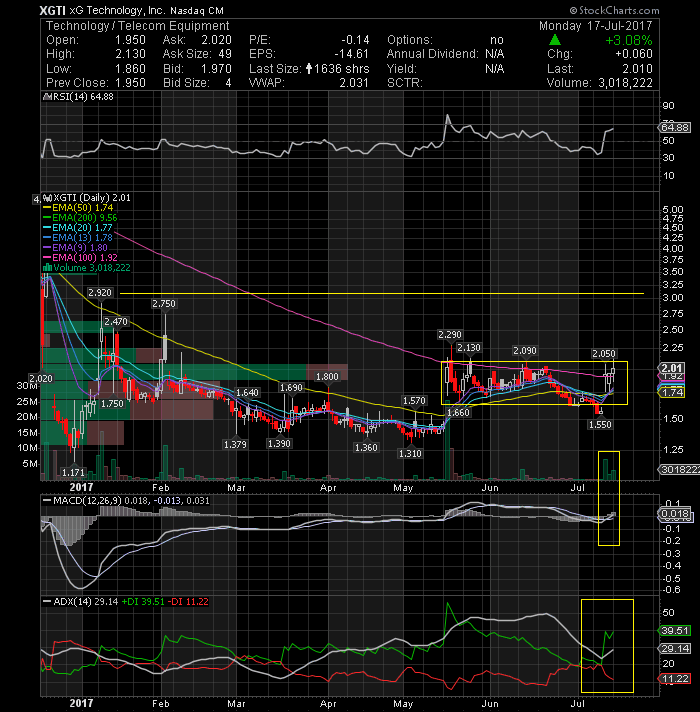Click the Chg value +0.060
The width and height of the screenshot is (700, 712).
pos(634,54)
